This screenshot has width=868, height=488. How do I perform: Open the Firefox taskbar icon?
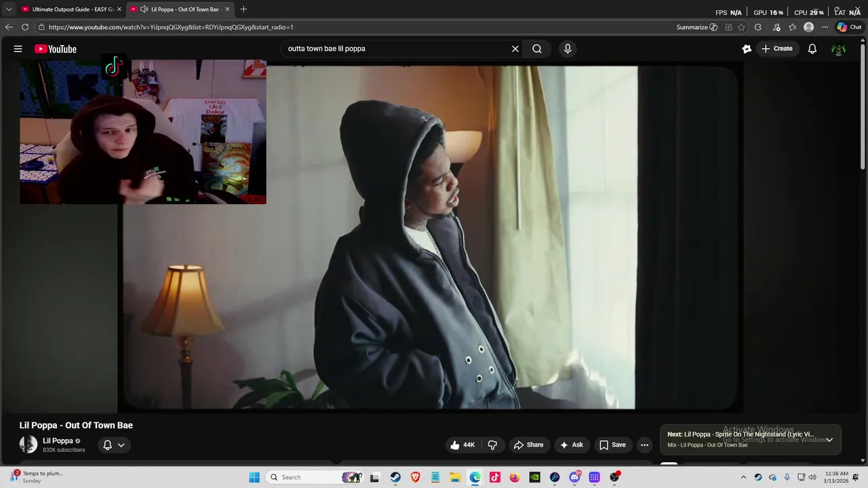(515, 477)
